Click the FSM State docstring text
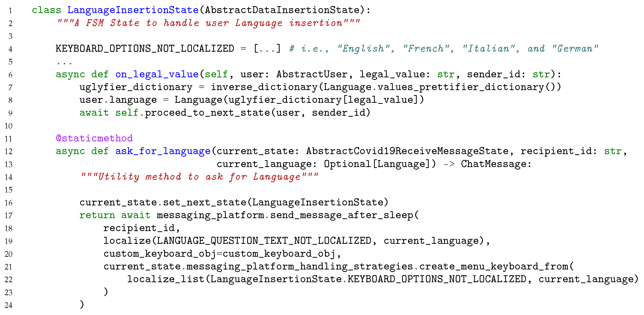This screenshot has height=315, width=644. 209,23
